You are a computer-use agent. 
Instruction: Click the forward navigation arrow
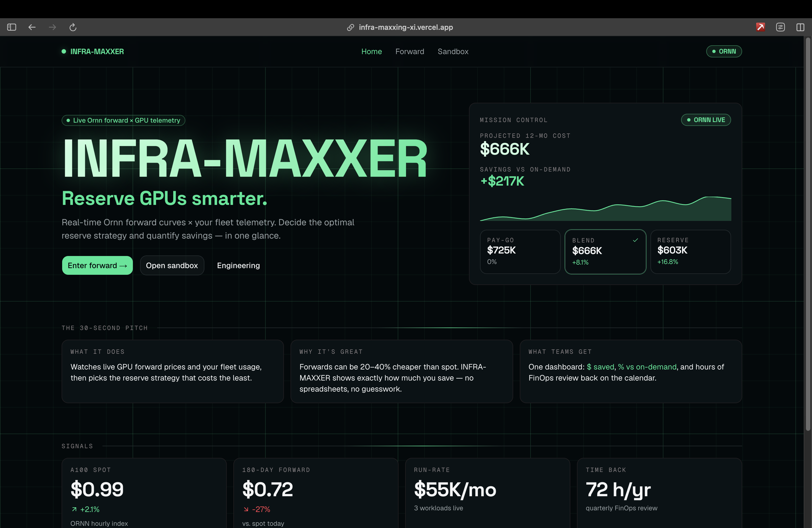click(x=52, y=27)
